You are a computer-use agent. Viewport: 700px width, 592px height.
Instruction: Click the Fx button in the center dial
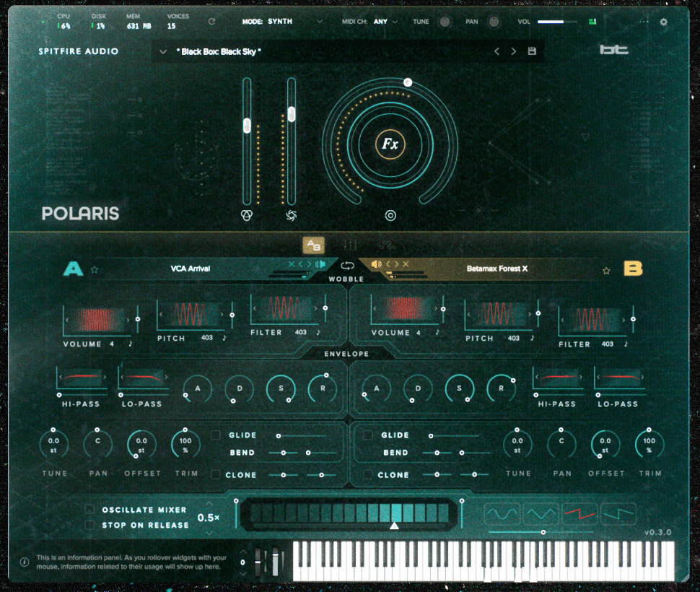point(390,144)
